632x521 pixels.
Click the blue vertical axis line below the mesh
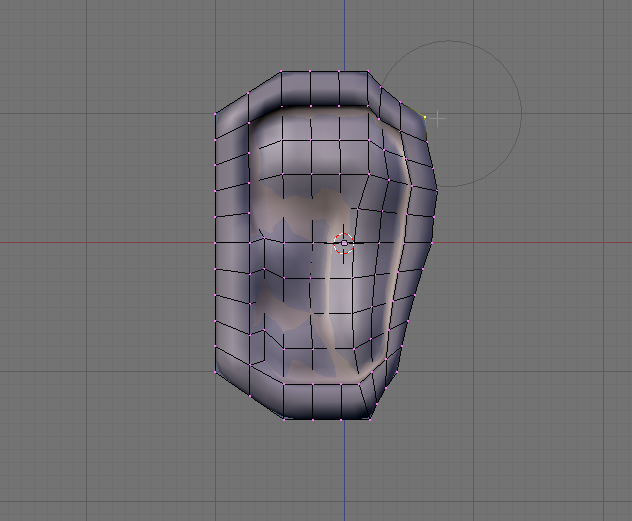click(344, 471)
